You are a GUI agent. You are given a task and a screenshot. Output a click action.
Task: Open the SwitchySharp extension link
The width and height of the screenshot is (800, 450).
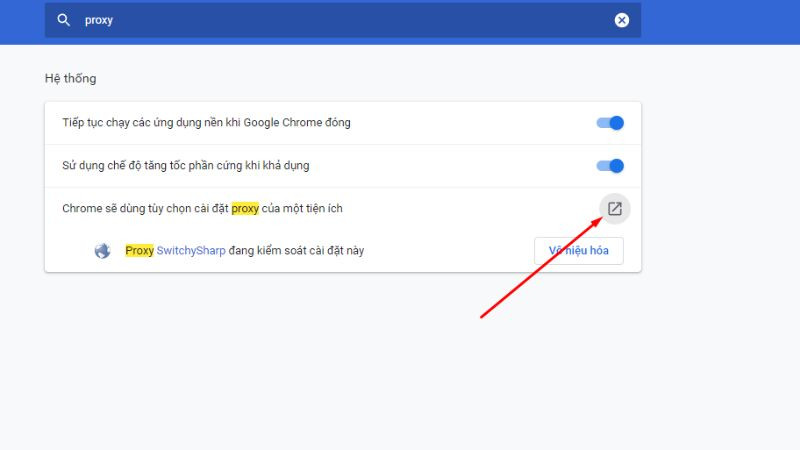click(191, 251)
